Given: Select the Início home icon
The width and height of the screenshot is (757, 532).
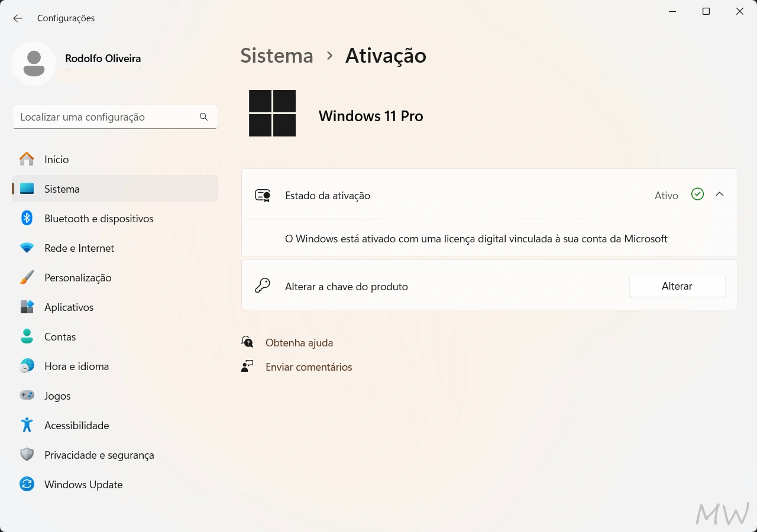Looking at the screenshot, I should pyautogui.click(x=27, y=159).
